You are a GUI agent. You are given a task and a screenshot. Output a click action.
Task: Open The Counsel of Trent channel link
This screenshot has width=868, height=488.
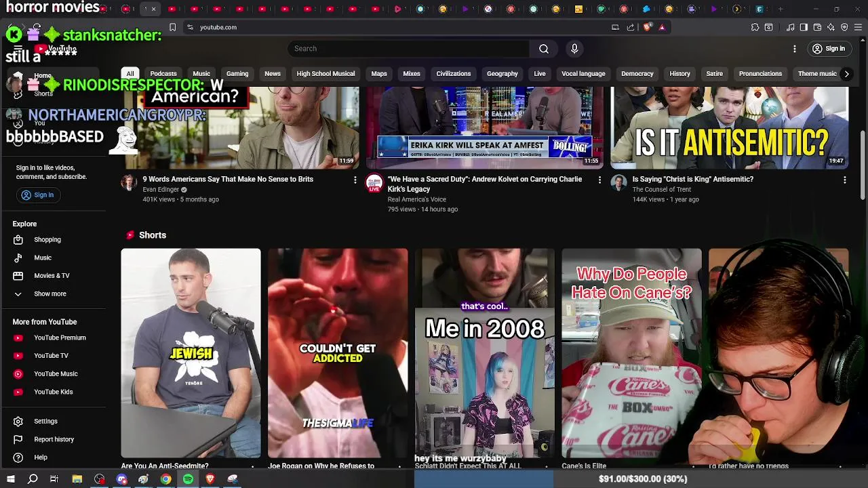(662, 190)
